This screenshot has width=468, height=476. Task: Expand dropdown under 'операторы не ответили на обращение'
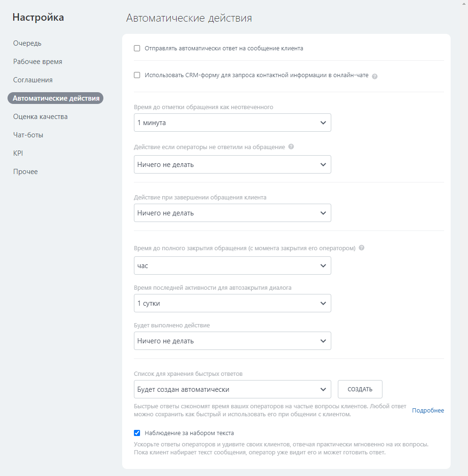[232, 165]
